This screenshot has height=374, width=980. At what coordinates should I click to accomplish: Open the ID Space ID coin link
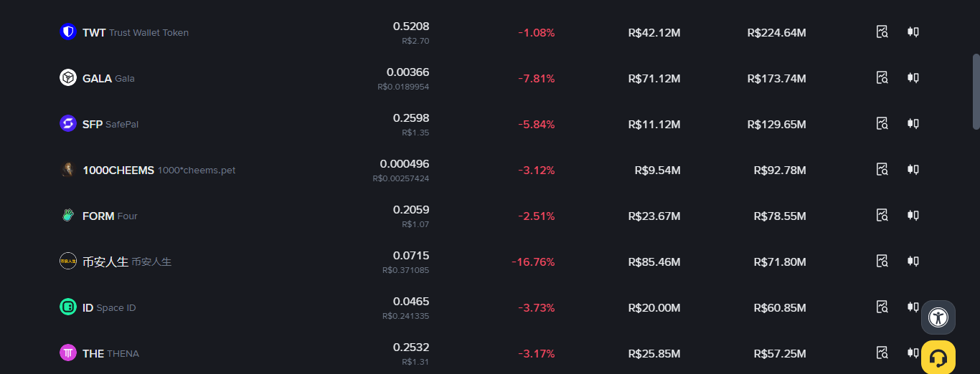[109, 308]
